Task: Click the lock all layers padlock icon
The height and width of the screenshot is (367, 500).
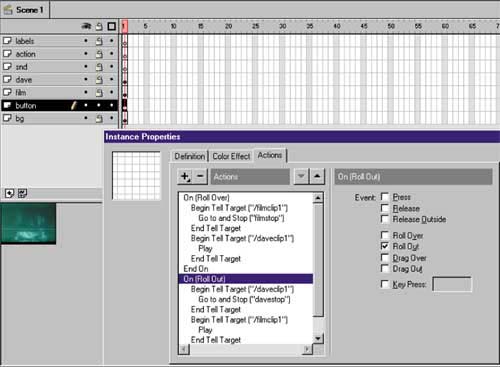Action: (99, 27)
